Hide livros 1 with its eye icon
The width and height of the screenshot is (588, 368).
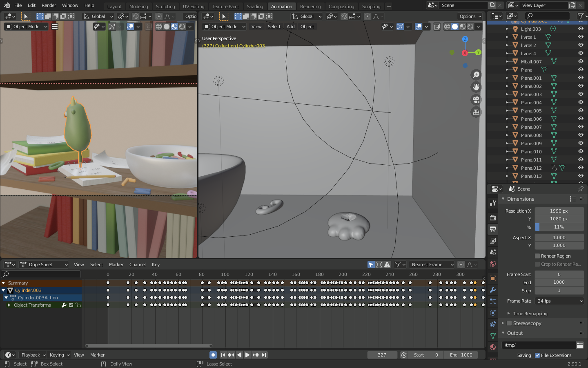point(581,37)
